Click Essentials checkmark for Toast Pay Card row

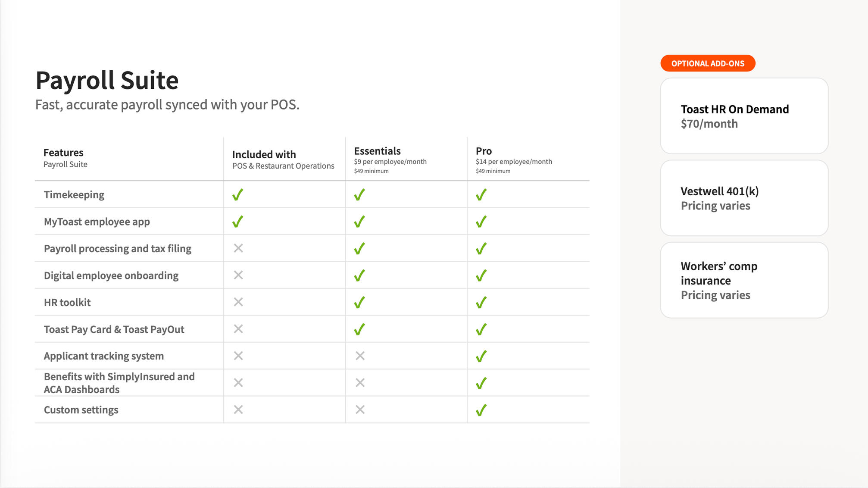[x=359, y=329]
